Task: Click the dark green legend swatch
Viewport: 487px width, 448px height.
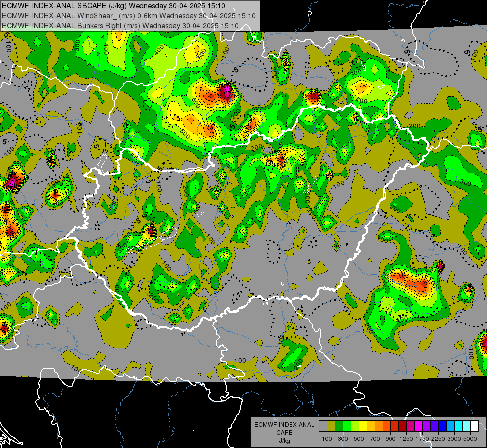Action: click(x=339, y=426)
